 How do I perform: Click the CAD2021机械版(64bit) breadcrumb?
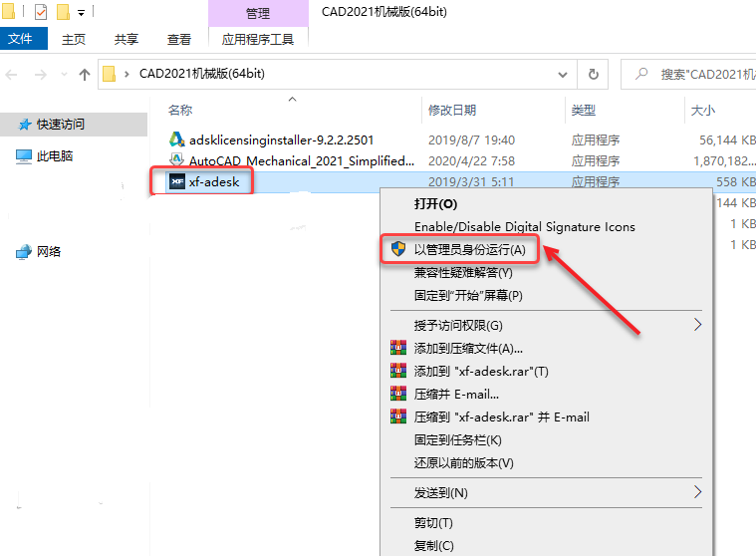coord(202,74)
